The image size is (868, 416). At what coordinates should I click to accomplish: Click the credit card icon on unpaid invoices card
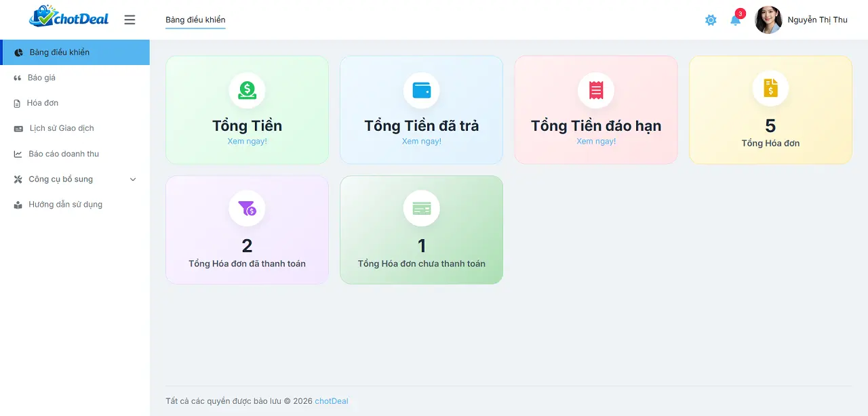point(421,209)
